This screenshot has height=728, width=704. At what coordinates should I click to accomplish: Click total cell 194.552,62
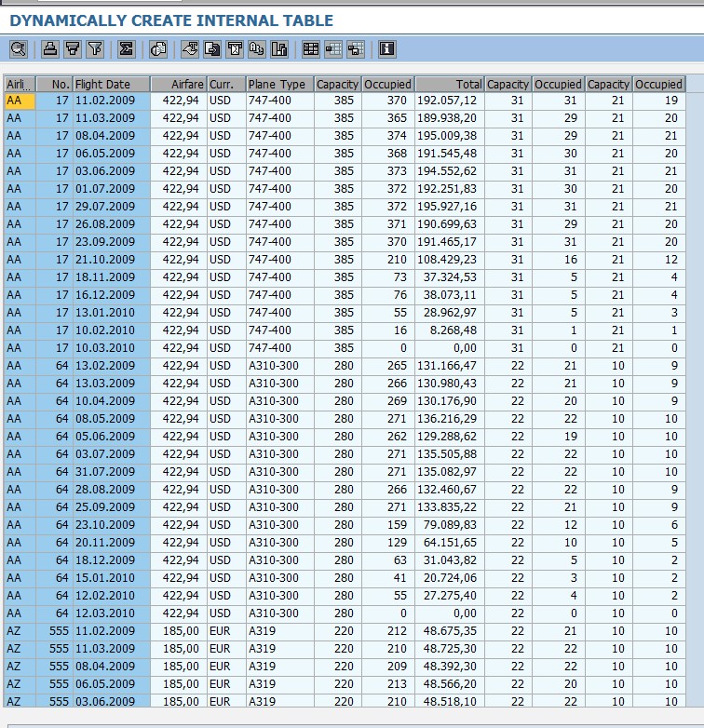click(x=450, y=171)
